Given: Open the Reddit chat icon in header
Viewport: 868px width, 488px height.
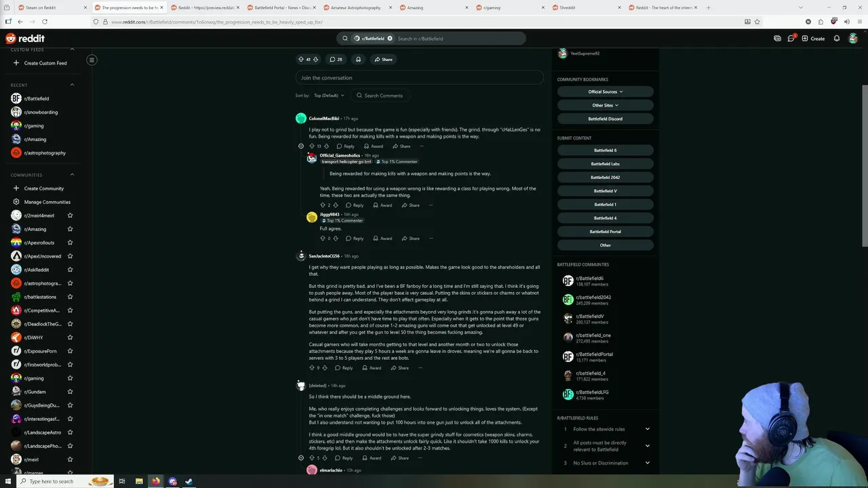Looking at the screenshot, I should coord(791,39).
